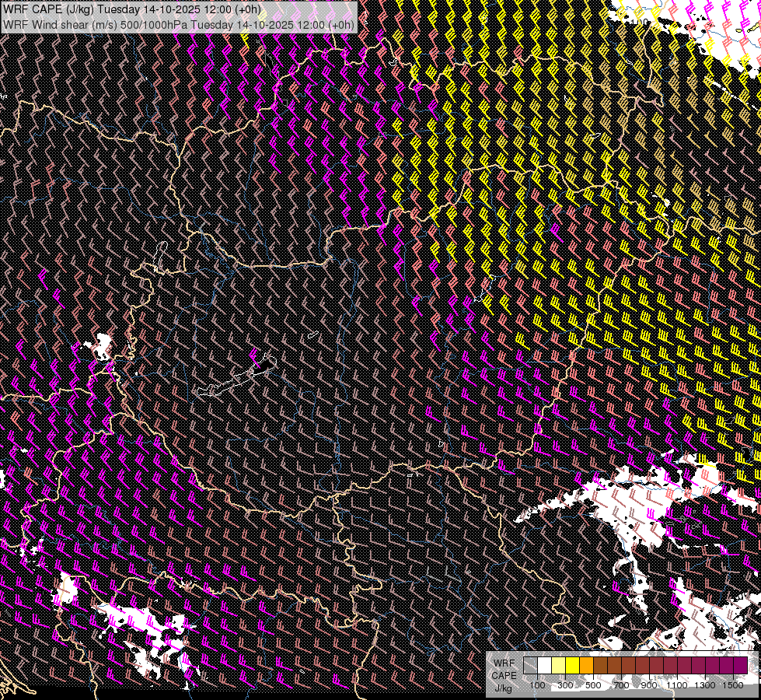Select the final purple swatch in legend
The width and height of the screenshot is (761, 700).
click(x=739, y=666)
